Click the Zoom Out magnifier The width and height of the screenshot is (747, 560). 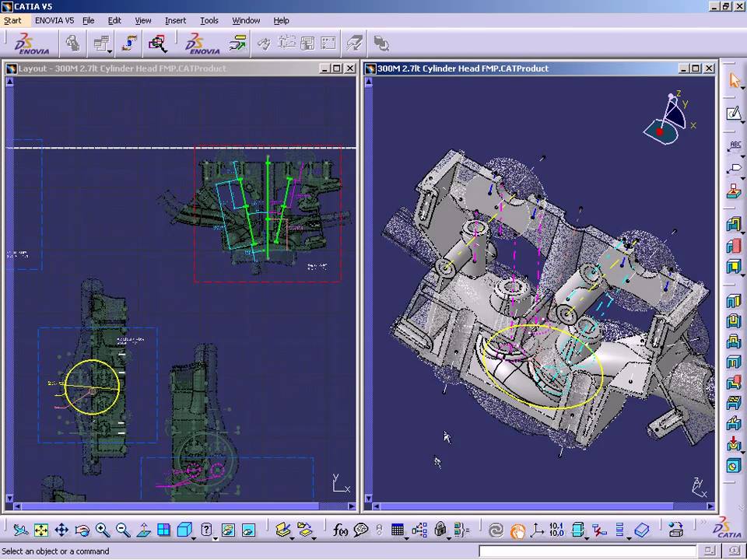click(x=123, y=530)
